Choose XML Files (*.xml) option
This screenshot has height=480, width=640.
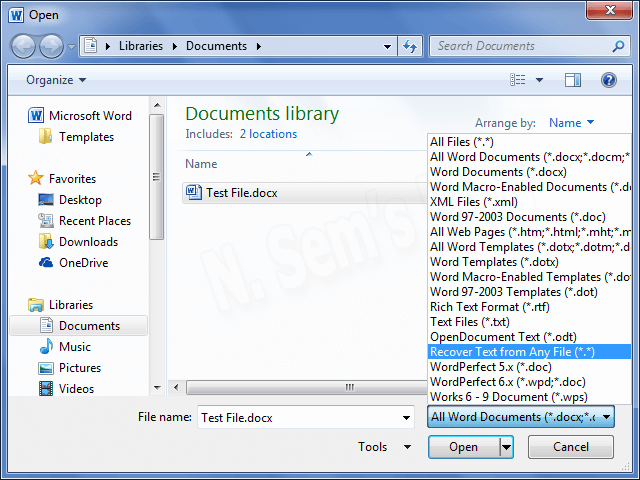pyautogui.click(x=529, y=202)
